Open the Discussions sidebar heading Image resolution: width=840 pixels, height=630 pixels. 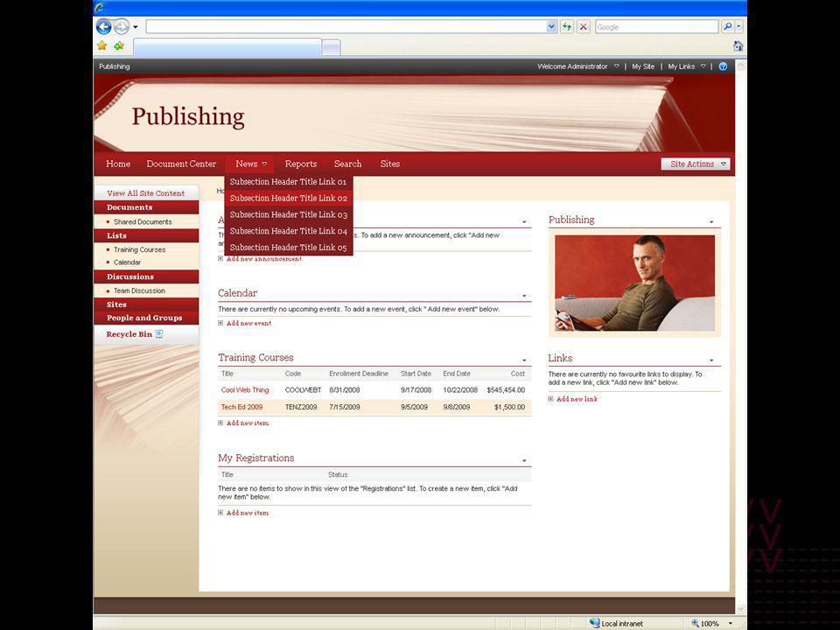pos(130,277)
